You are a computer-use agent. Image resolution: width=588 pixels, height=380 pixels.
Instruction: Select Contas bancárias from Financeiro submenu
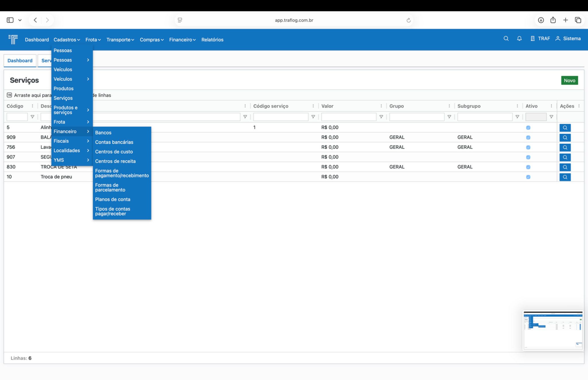[114, 142]
